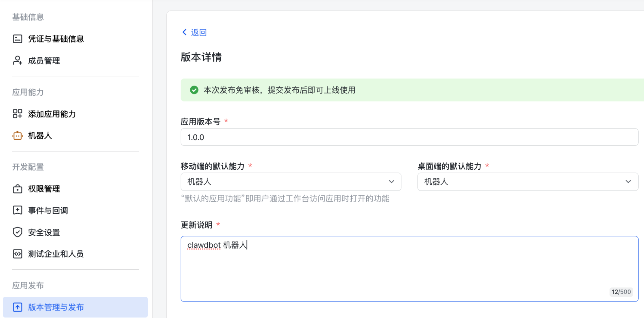The height and width of the screenshot is (318, 644).
Task: Click the security settings shield icon
Action: [17, 232]
